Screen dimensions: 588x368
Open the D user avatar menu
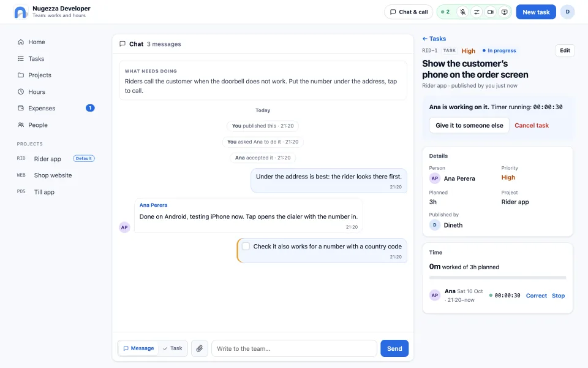567,12
